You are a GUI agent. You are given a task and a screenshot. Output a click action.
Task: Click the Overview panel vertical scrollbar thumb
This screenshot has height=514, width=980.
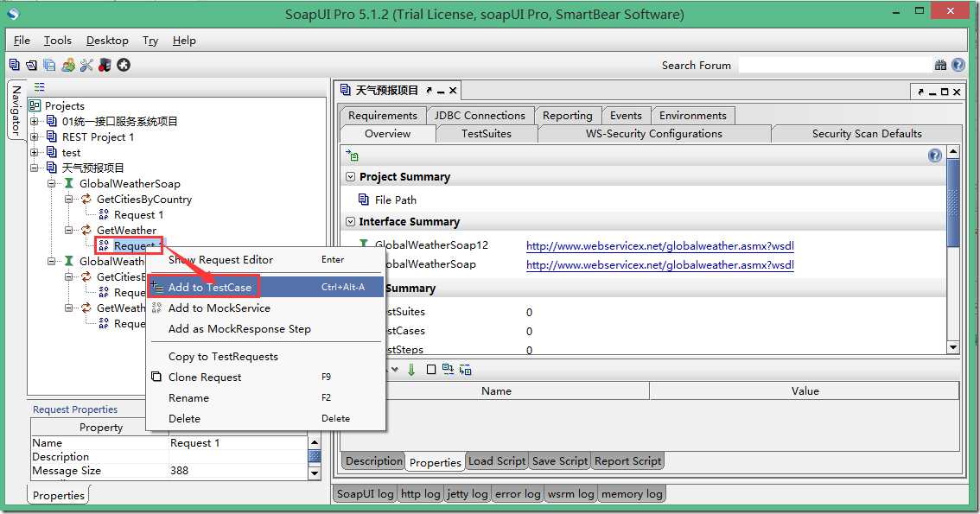(953, 202)
